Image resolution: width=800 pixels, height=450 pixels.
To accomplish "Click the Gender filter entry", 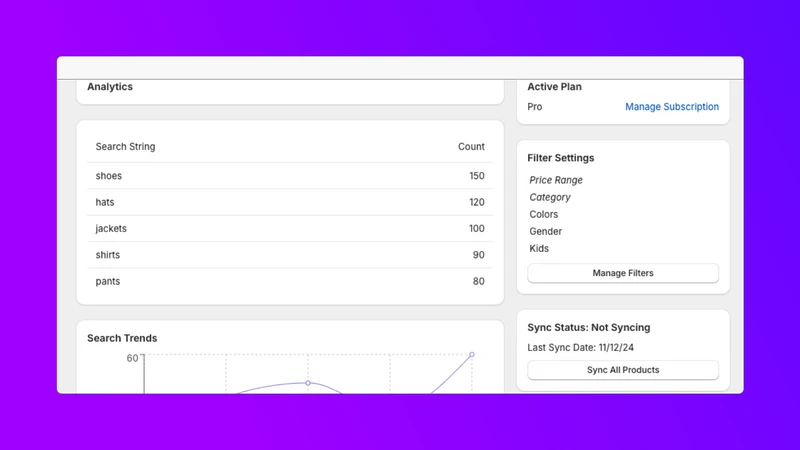I will pyautogui.click(x=545, y=231).
